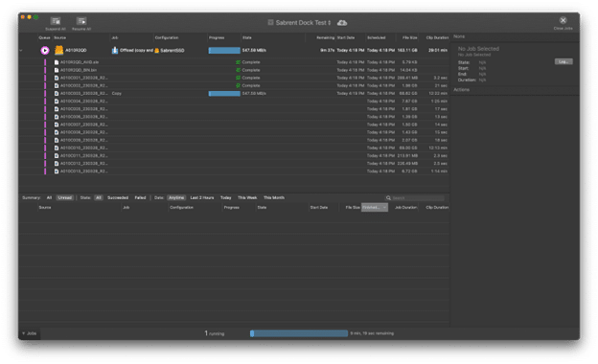The height and width of the screenshot is (364, 598).
Task: Click the Actions section header in the details panel
Action: coord(462,90)
